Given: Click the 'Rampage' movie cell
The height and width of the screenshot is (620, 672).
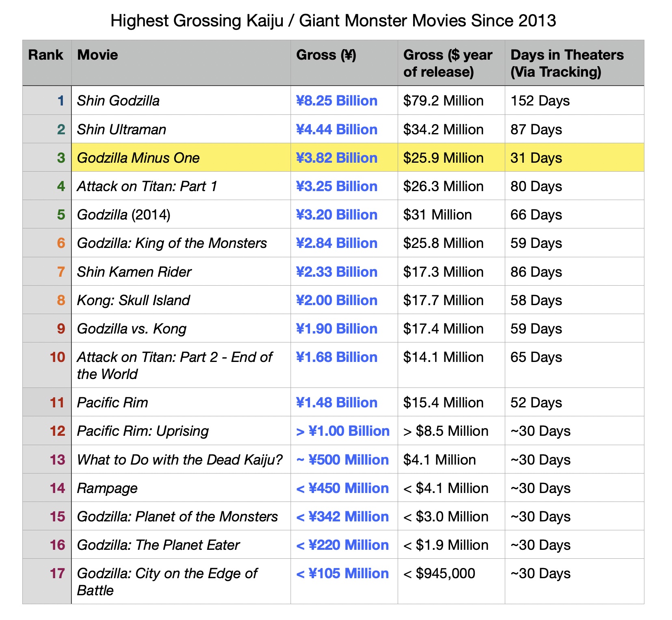Looking at the screenshot, I should 181,488.
